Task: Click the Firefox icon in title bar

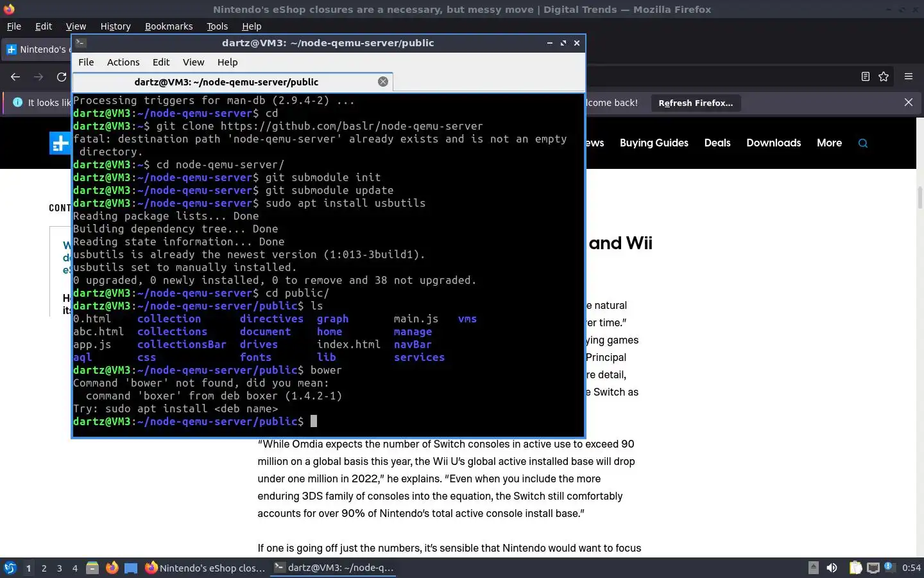Action: (9, 9)
